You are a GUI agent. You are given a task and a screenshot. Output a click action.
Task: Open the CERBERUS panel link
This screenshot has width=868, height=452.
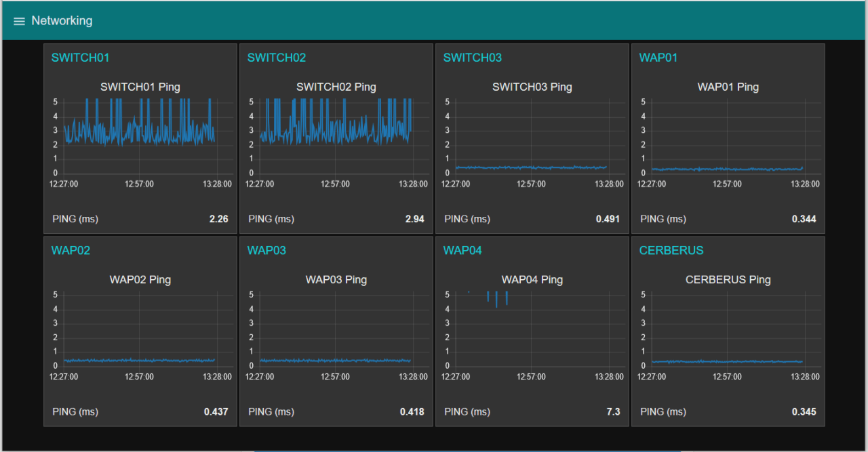click(x=671, y=250)
